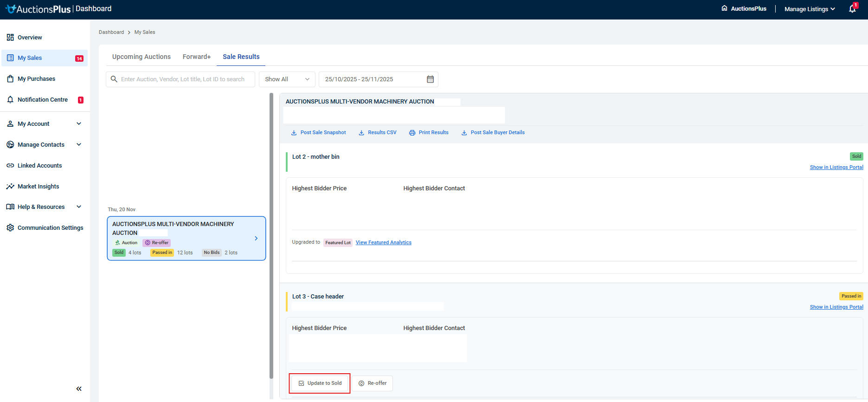Open the Show All filter dropdown
868x402 pixels.
287,79
